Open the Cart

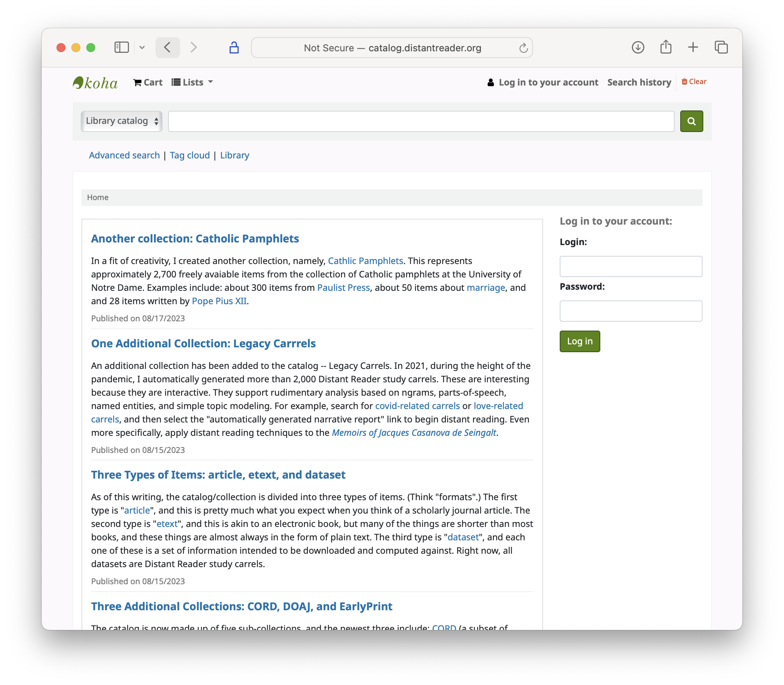tap(148, 83)
